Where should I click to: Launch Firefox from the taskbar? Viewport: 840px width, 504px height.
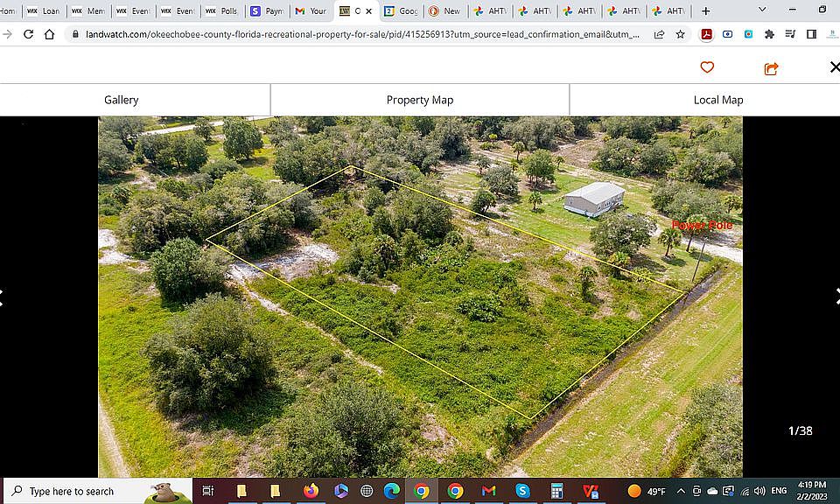coord(310,491)
